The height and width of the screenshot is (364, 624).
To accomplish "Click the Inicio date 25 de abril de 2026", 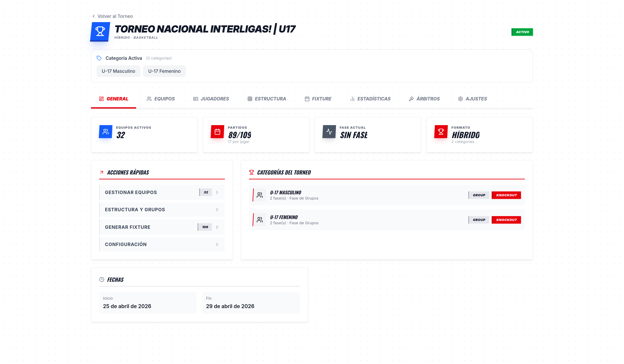I will click(127, 306).
